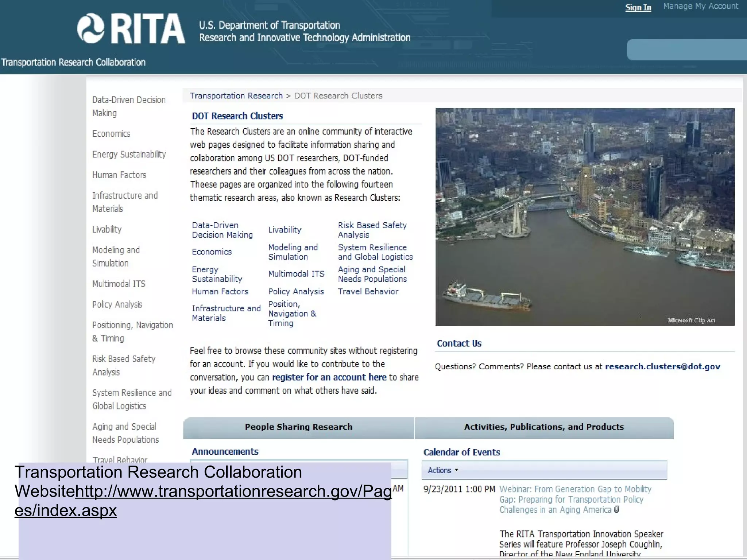Open Manage My Account

[700, 6]
